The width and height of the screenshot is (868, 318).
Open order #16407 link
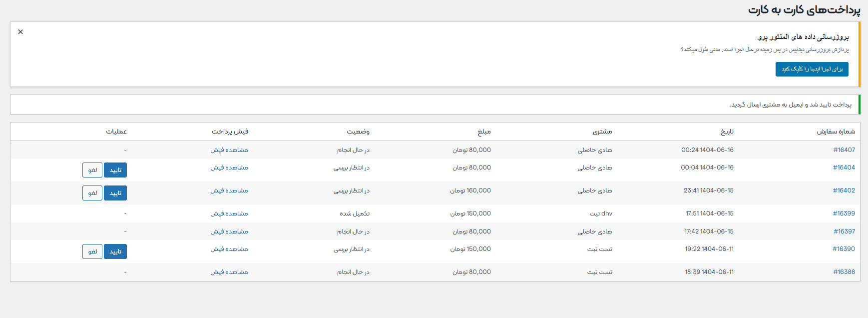click(844, 150)
